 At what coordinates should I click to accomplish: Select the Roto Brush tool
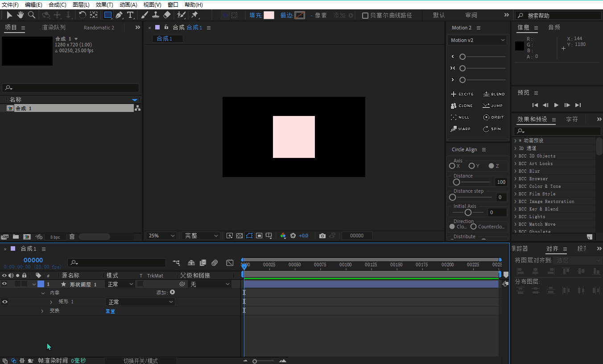point(181,15)
